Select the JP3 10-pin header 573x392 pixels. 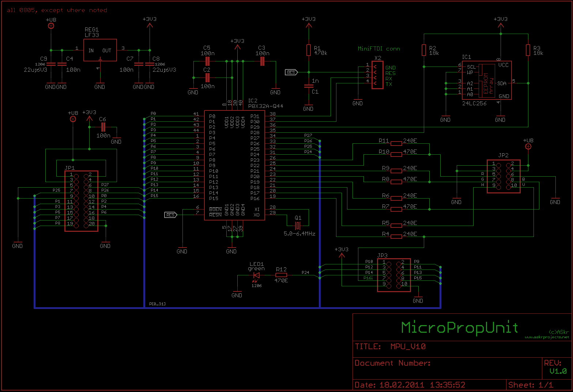tap(394, 275)
